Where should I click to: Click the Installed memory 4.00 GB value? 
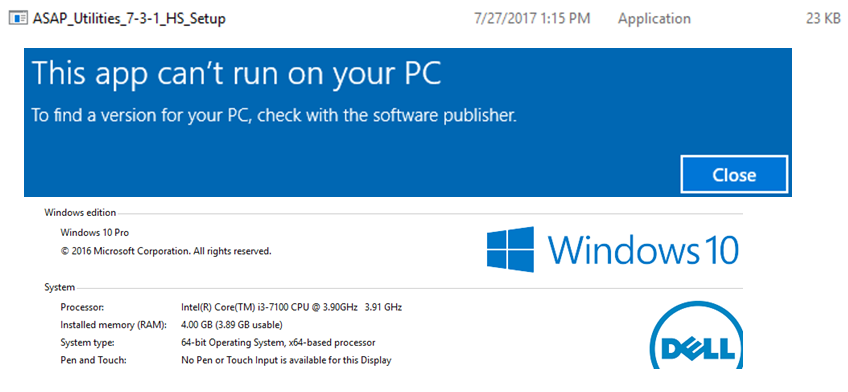[x=231, y=325]
